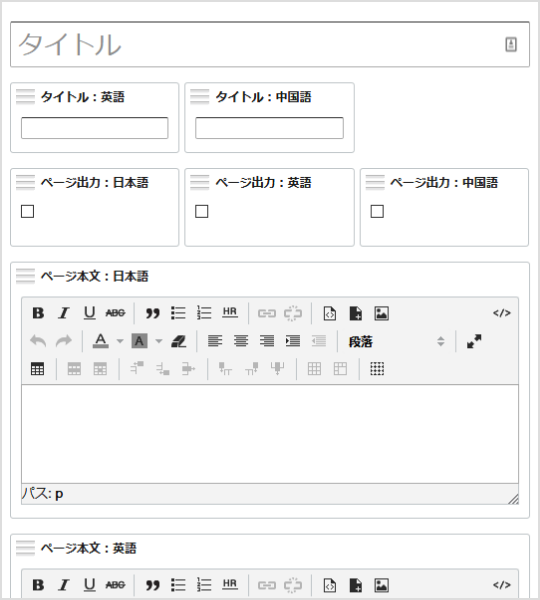
Task: Increase indent in Japanese body editor
Action: [x=293, y=341]
